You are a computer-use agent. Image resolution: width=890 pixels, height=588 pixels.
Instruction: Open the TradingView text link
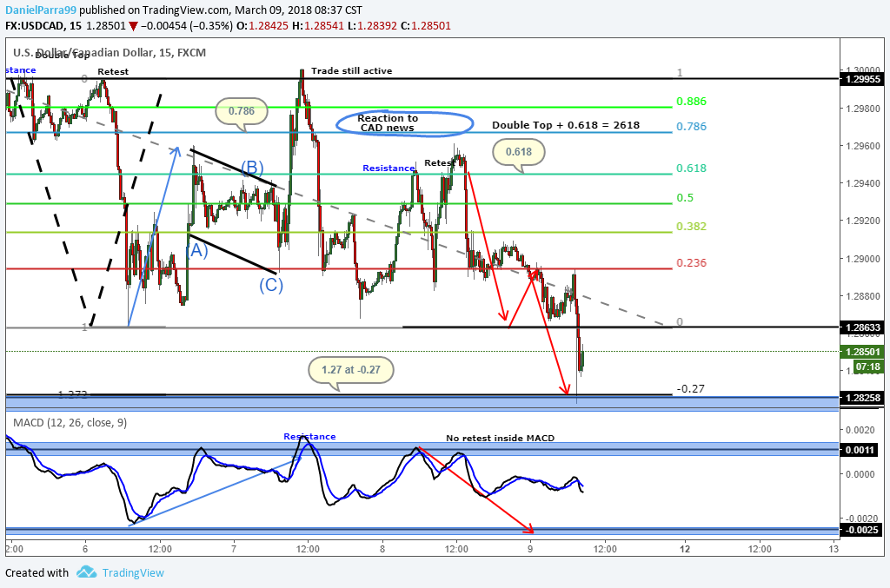[x=133, y=572]
